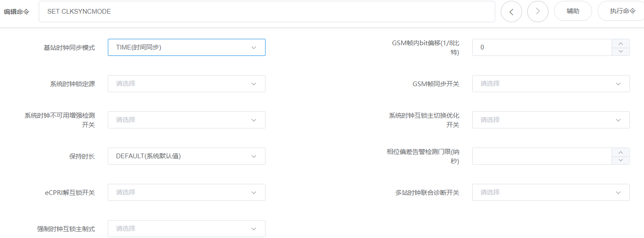Click the next command arrow button
Viewport: 644px width, 238px height.
(x=538, y=12)
